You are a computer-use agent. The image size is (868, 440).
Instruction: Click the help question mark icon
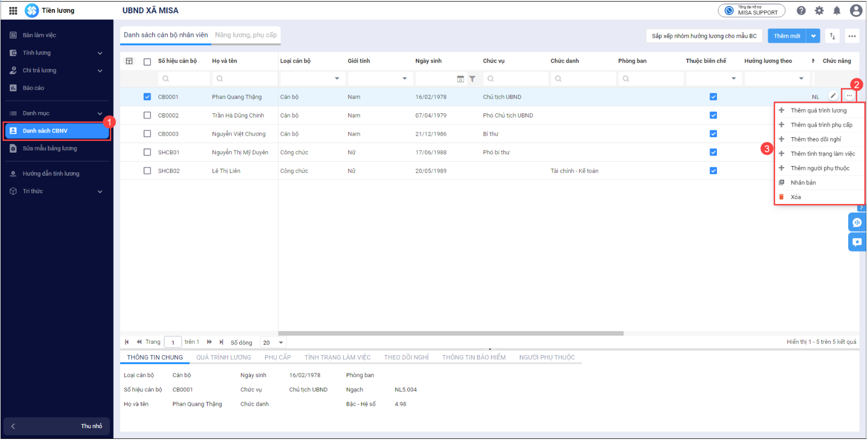(801, 11)
